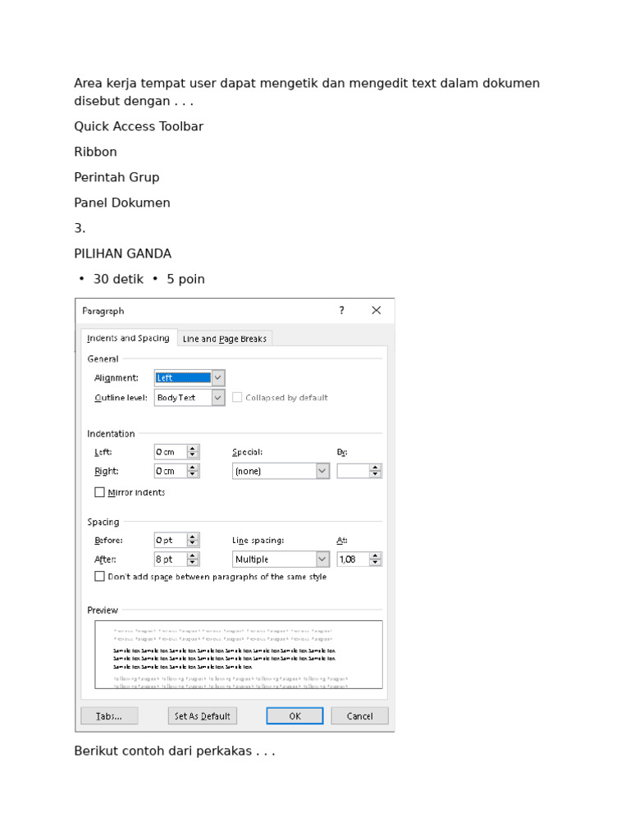Viewport: 630px width, 840px height.
Task: Click the help question mark in Paragraph dialog
Action: [342, 310]
